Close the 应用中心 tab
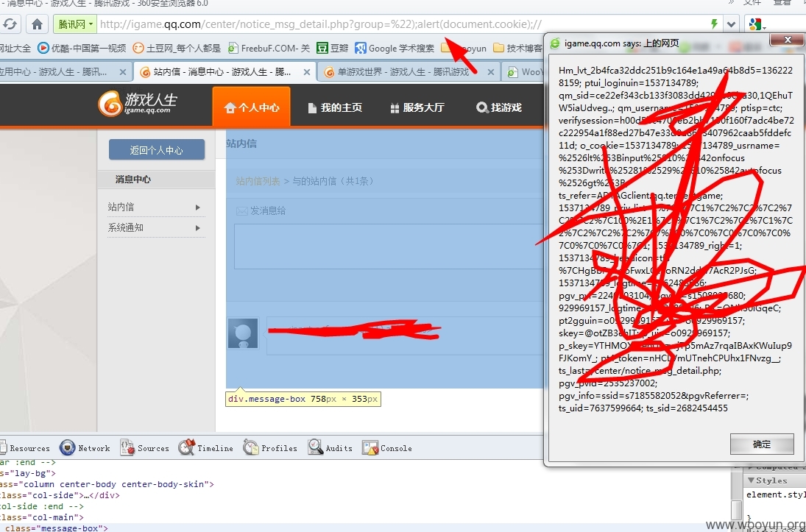806x532 pixels. pos(122,72)
